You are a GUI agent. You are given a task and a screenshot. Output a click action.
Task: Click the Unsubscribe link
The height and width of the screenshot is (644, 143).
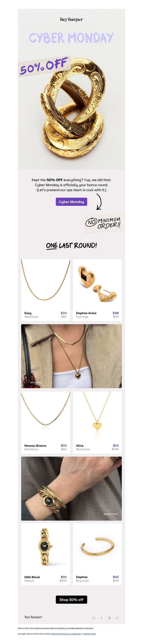point(75,634)
